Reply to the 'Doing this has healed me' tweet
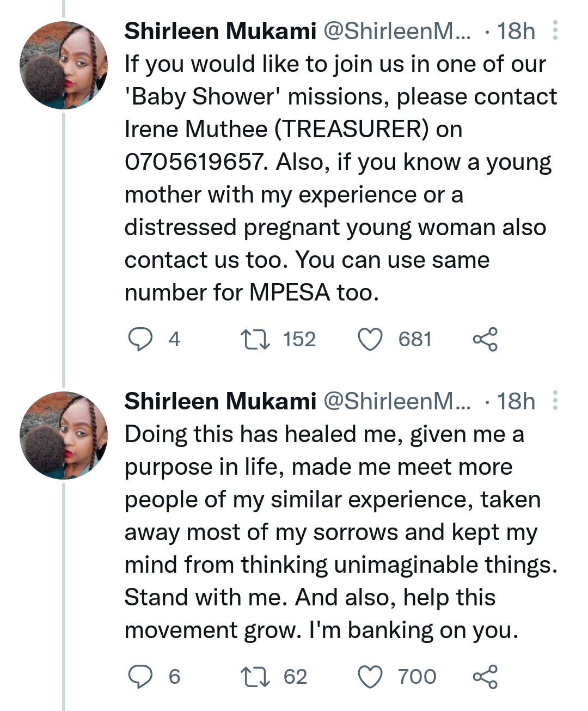 [140, 677]
